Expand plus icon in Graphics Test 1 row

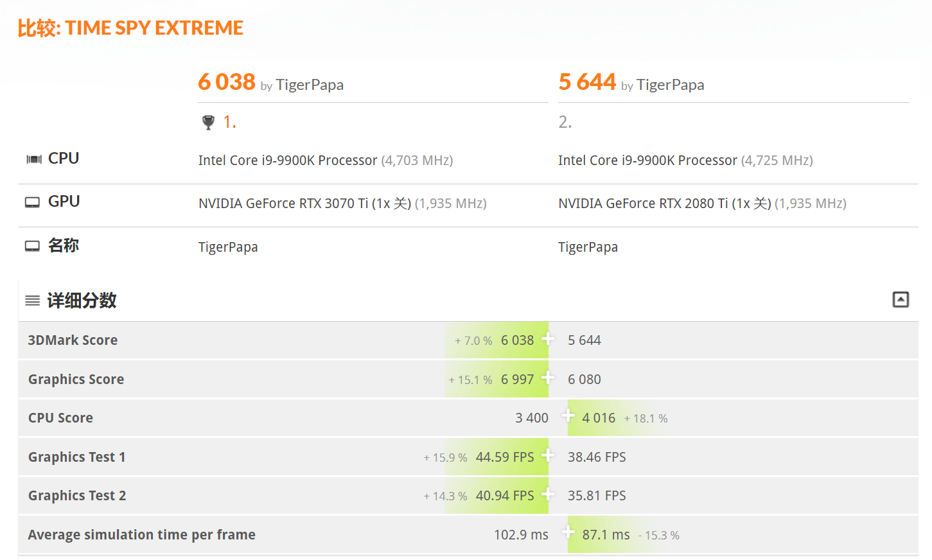(548, 455)
